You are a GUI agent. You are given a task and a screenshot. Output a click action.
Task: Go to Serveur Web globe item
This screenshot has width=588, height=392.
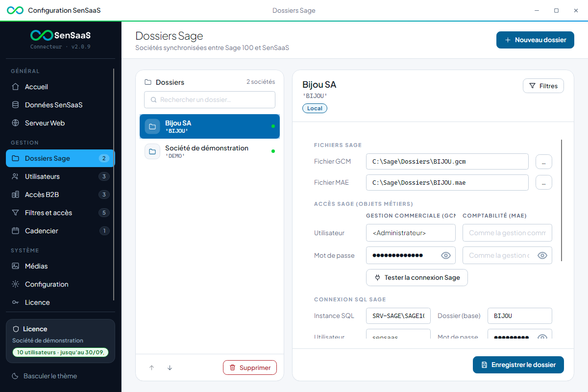click(x=60, y=123)
